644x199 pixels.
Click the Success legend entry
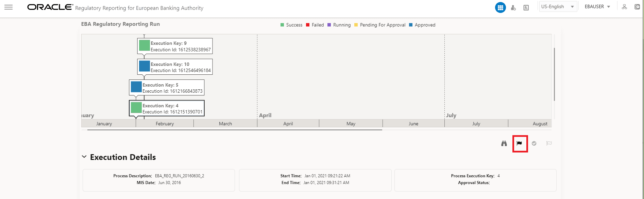(x=291, y=25)
